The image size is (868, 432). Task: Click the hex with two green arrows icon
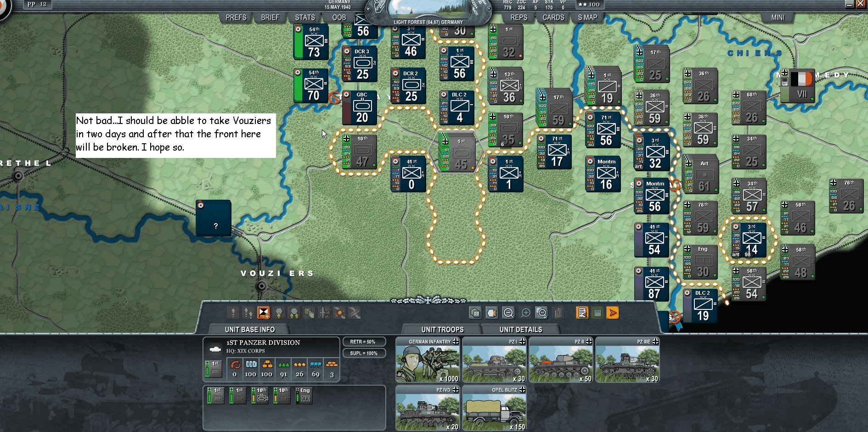point(294,313)
